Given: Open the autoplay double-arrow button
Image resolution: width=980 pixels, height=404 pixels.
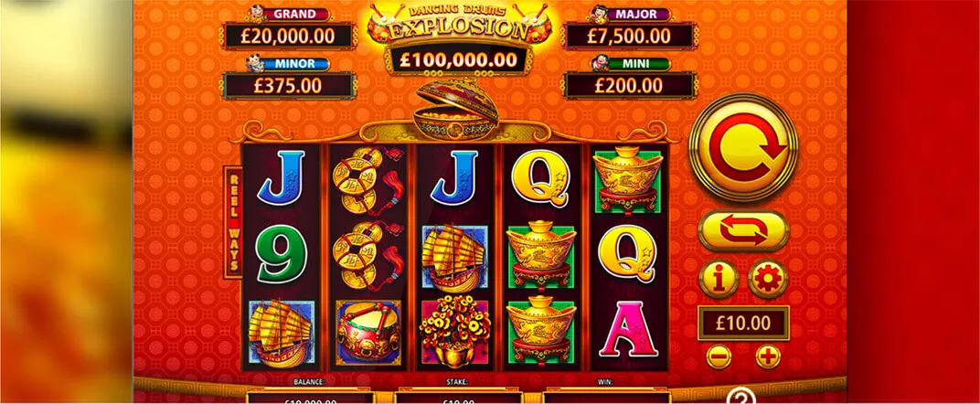Looking at the screenshot, I should coord(743,230).
